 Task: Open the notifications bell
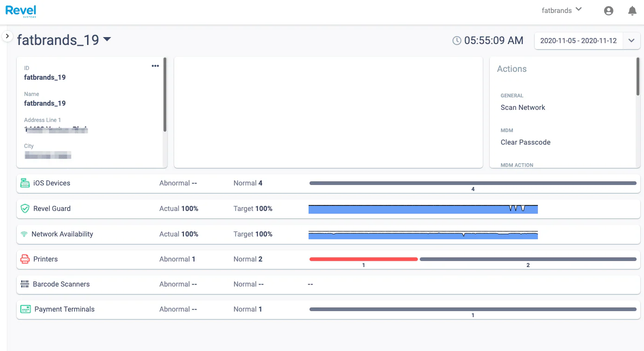(632, 11)
